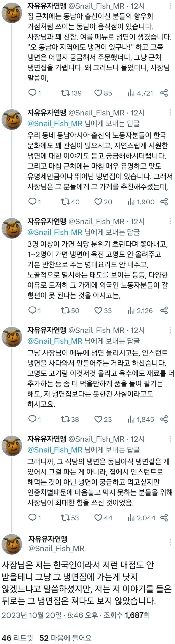
Task: Open 자유유자연맹 profile name on final tweet
Action: [x=48, y=539]
